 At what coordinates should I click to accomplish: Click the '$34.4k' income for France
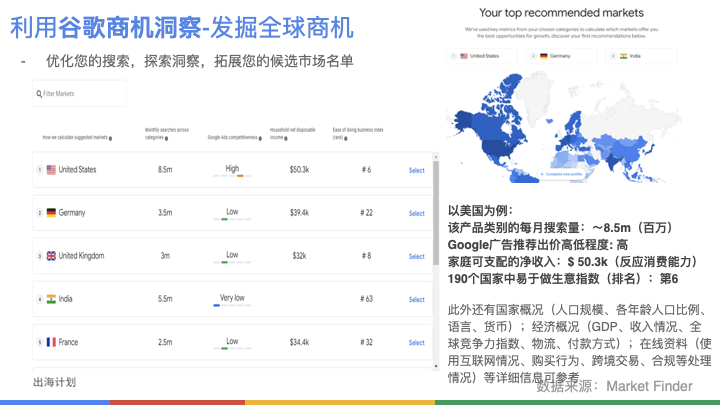[299, 343]
